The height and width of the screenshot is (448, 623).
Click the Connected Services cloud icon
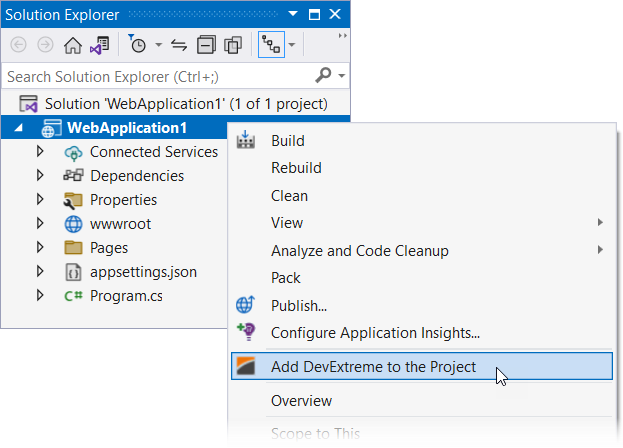73,152
